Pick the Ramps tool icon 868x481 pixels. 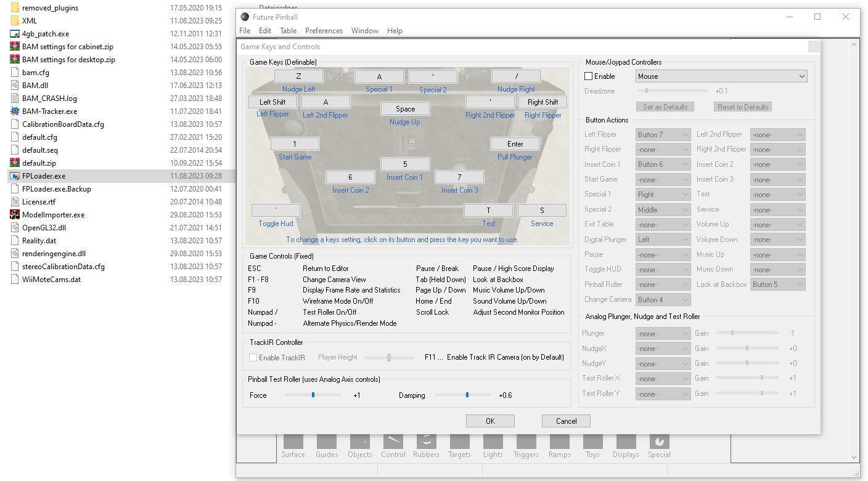[x=560, y=441]
